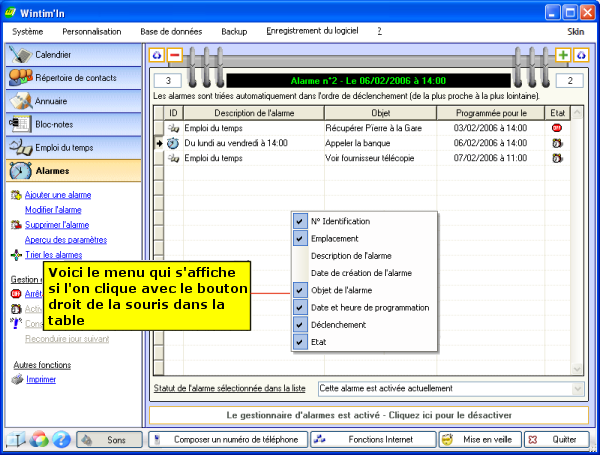Open the Bloc-notes sidebar section
The height and width of the screenshot is (455, 600).
pos(73,124)
